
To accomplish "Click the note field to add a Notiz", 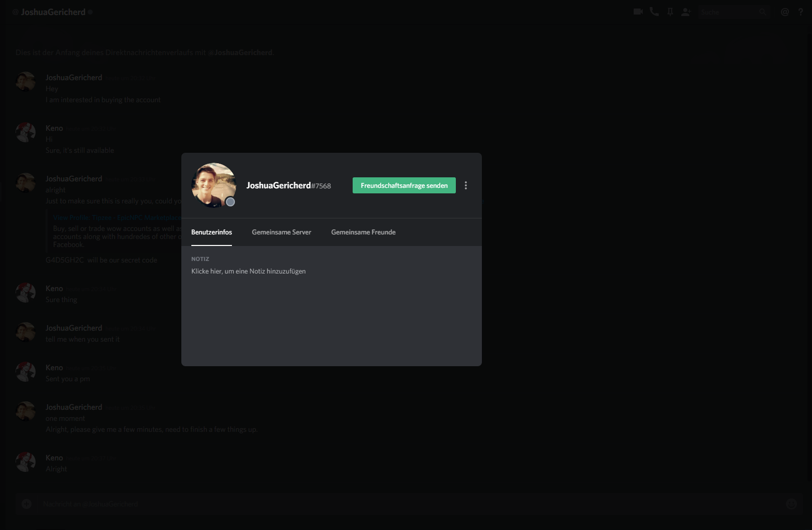I will tap(248, 271).
